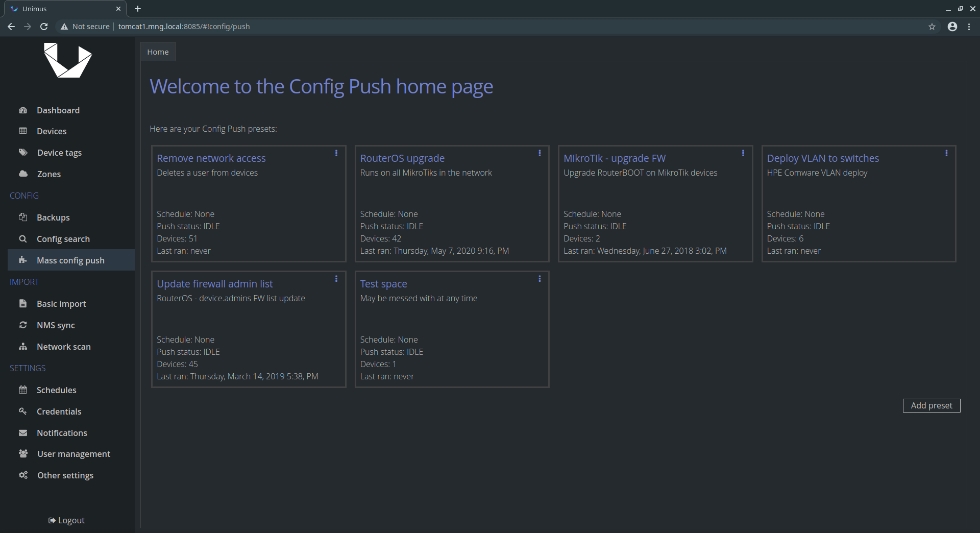The height and width of the screenshot is (533, 980).
Task: Open options menu for Remove network access
Action: (x=336, y=153)
